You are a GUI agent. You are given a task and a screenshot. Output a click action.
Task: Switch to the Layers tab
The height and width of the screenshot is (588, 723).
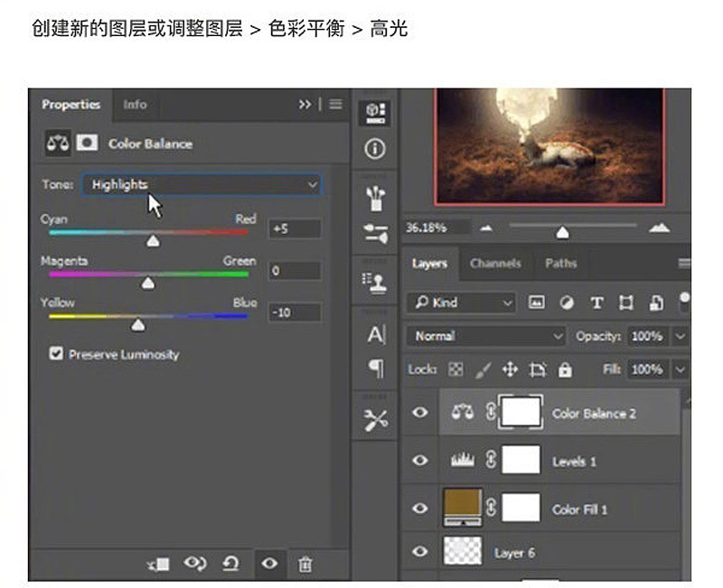click(x=430, y=264)
